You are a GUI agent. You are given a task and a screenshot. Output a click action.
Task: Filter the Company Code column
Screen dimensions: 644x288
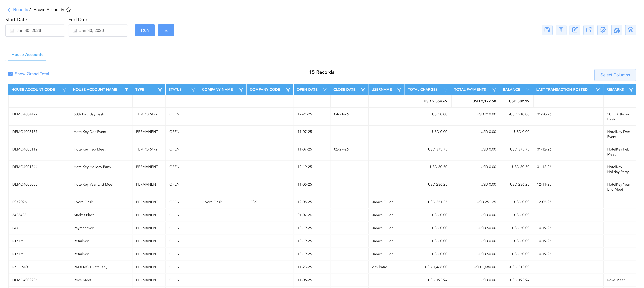point(288,90)
